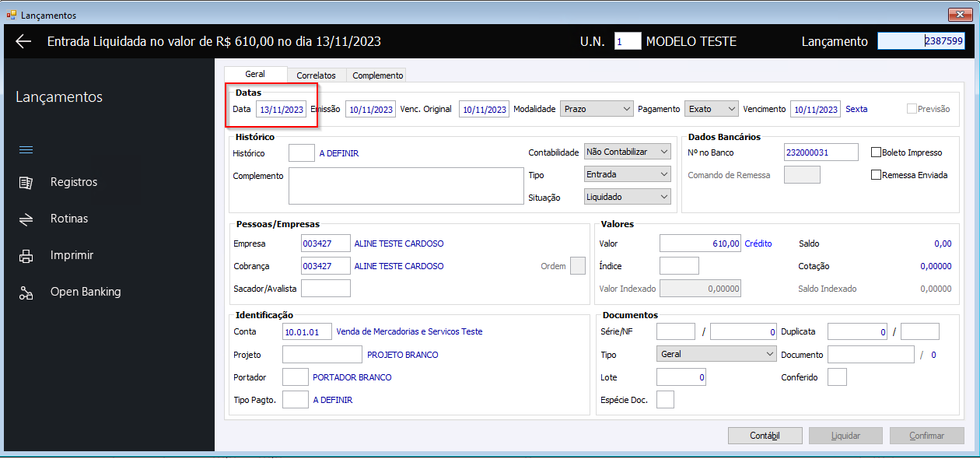Screen dimensions: 980x459
Task: Click the Empresa code field
Action: coord(326,244)
